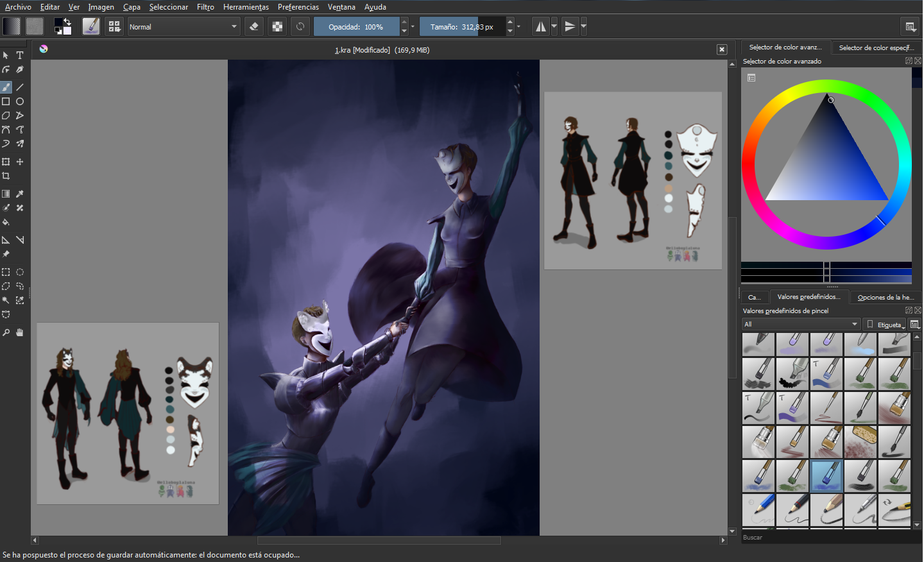Activate the Crop tool
Viewport: 924px width, 562px height.
click(x=6, y=176)
